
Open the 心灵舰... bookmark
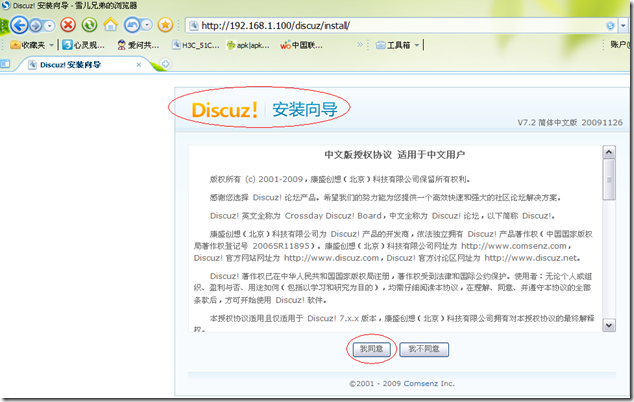[83, 45]
